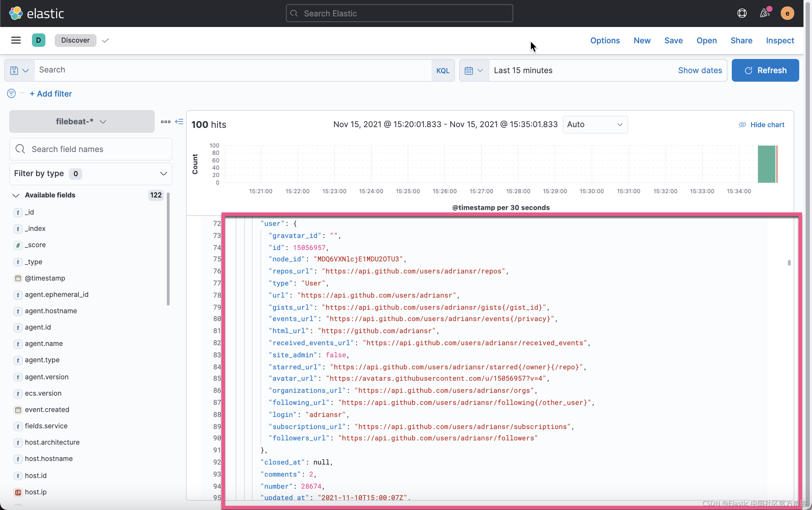Screen dimensions: 812x510
Task: Switch query language using the KQL toggle
Action: [443, 70]
